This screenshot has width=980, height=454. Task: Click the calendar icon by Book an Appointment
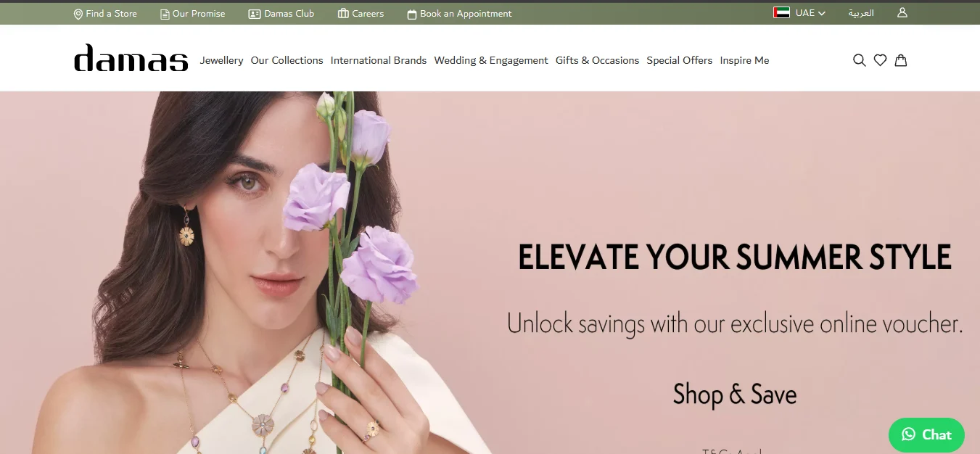[x=412, y=14]
